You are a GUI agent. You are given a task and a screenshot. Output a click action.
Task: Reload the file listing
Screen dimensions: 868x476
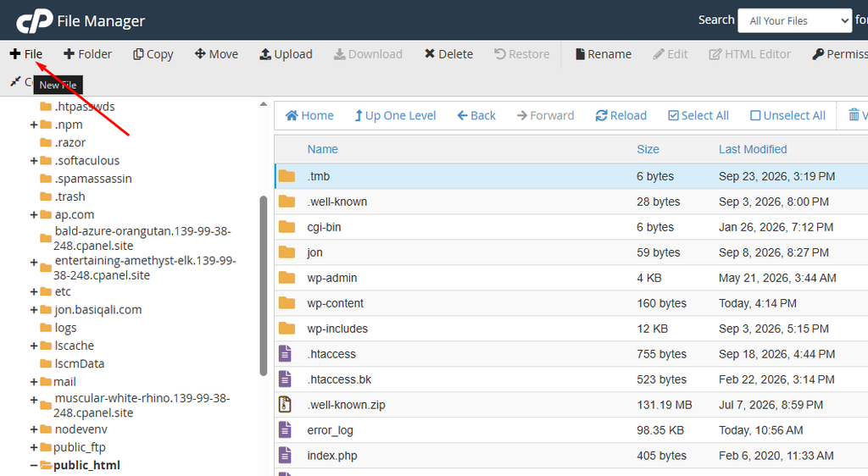point(621,115)
